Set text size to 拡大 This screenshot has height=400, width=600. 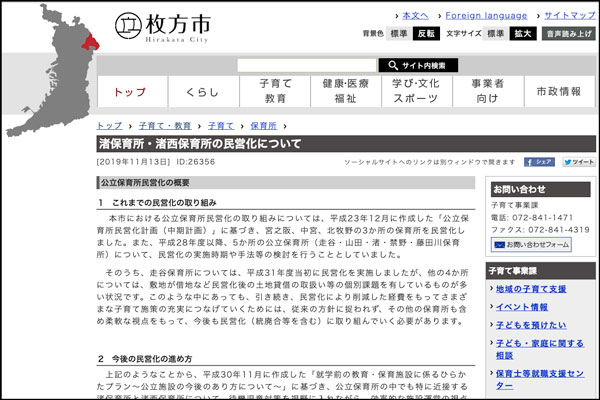[x=523, y=33]
